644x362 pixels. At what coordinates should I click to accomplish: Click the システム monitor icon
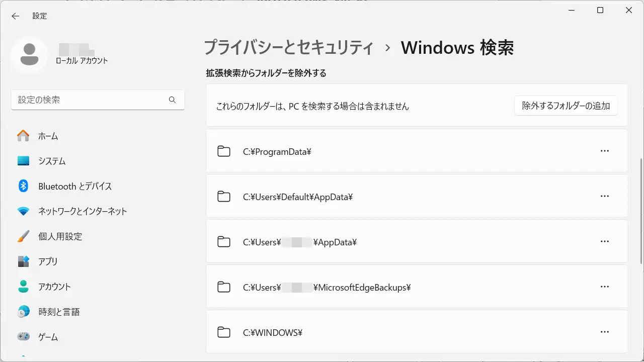click(23, 161)
